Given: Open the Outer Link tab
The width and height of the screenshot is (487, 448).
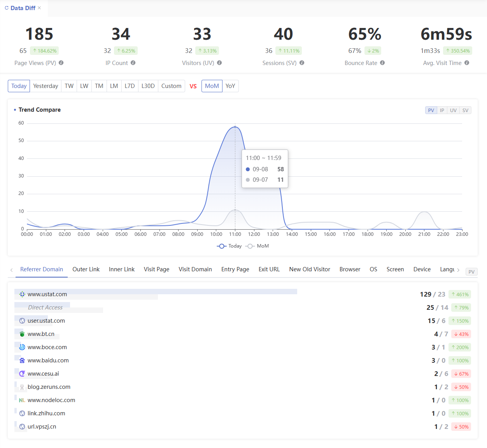Looking at the screenshot, I should (x=86, y=269).
